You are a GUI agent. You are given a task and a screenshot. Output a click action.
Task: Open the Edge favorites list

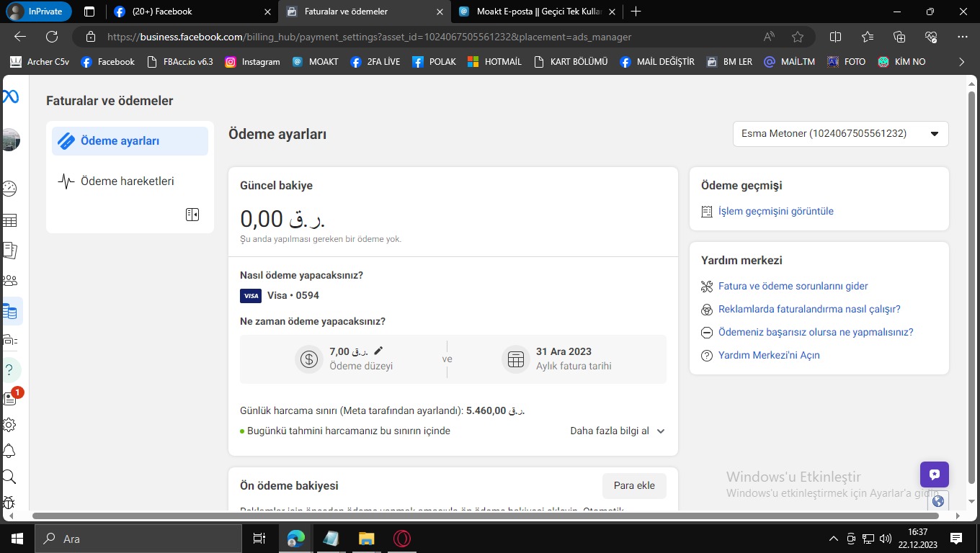tap(868, 37)
